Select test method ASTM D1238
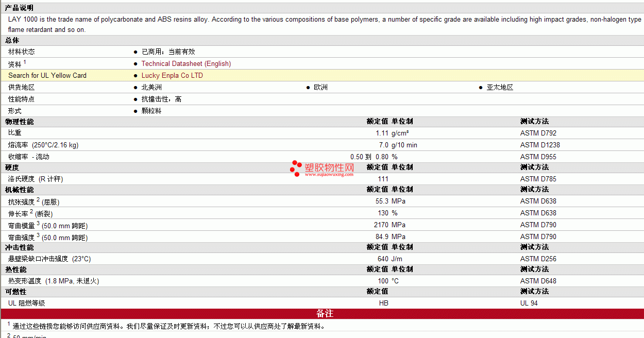Screen dimensions: 644x338 pos(540,145)
